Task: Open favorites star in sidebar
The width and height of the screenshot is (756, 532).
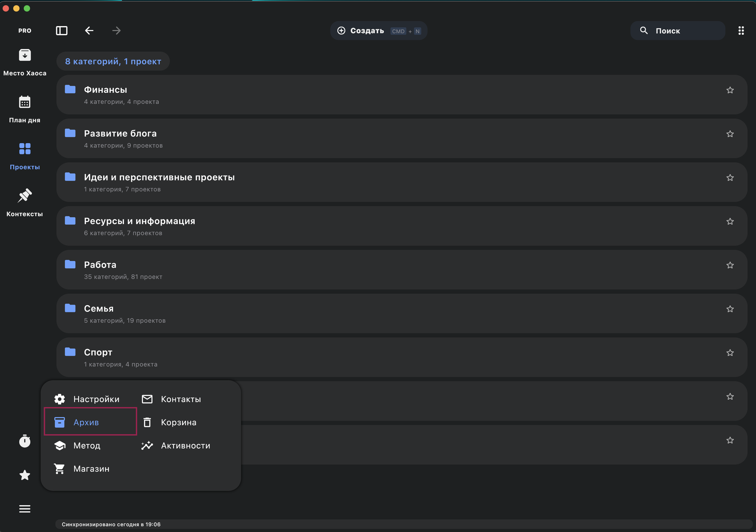Action: [x=25, y=475]
